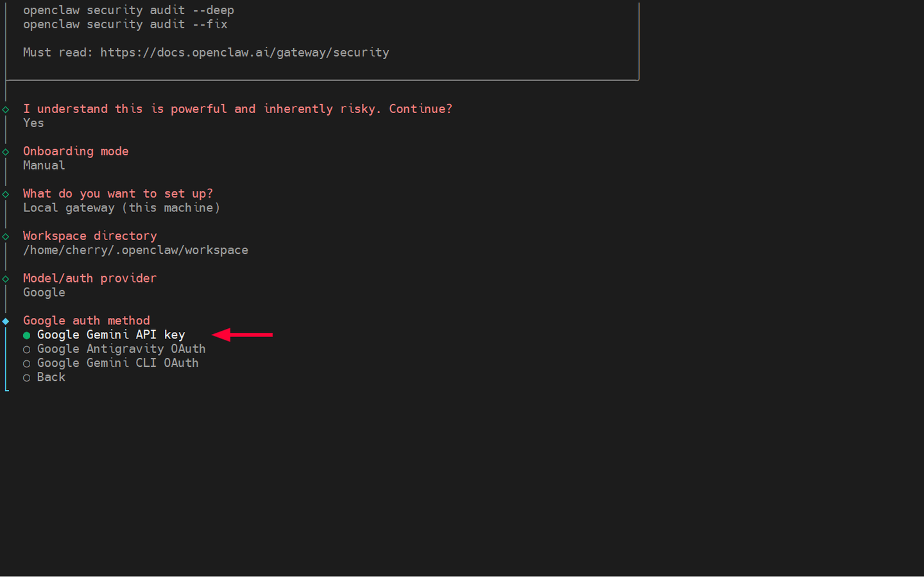
Task: Expand the Onboarding mode section
Action: [x=75, y=150]
